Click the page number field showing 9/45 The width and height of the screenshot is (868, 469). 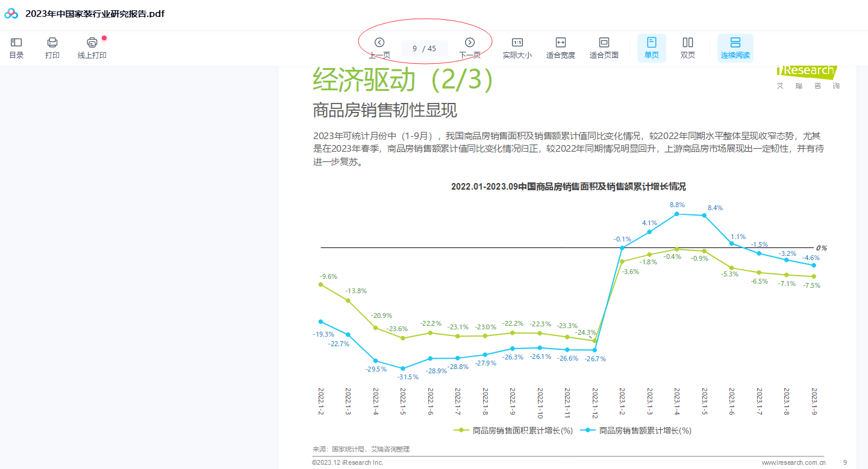click(x=425, y=48)
